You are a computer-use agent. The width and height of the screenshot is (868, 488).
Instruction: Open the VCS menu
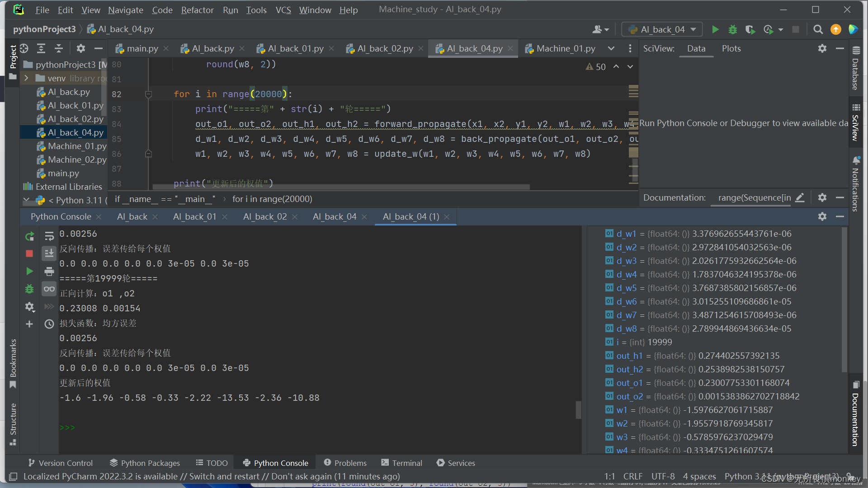283,10
